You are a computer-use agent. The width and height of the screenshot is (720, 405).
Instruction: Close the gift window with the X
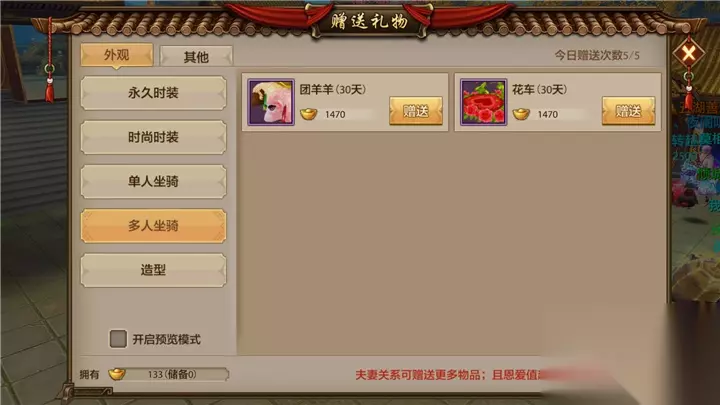click(689, 53)
